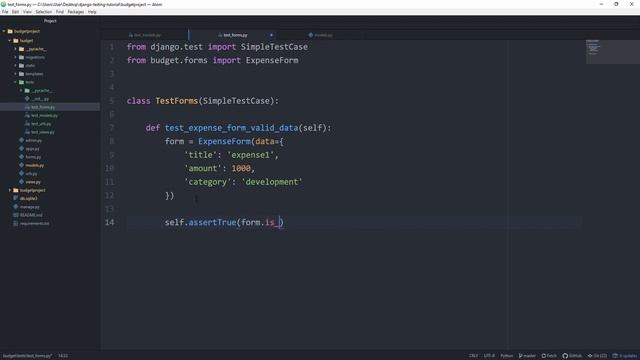Click the static folder icon
This screenshot has width=640, height=360.
tap(22, 66)
